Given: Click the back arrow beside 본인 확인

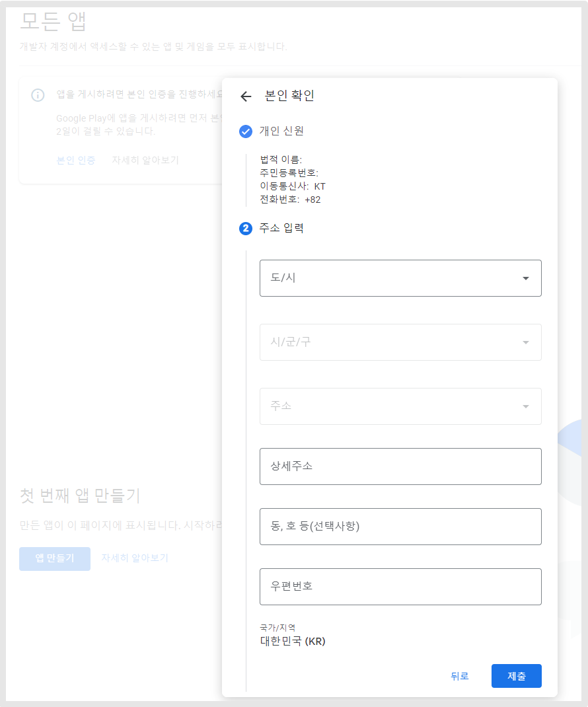Looking at the screenshot, I should pos(246,96).
